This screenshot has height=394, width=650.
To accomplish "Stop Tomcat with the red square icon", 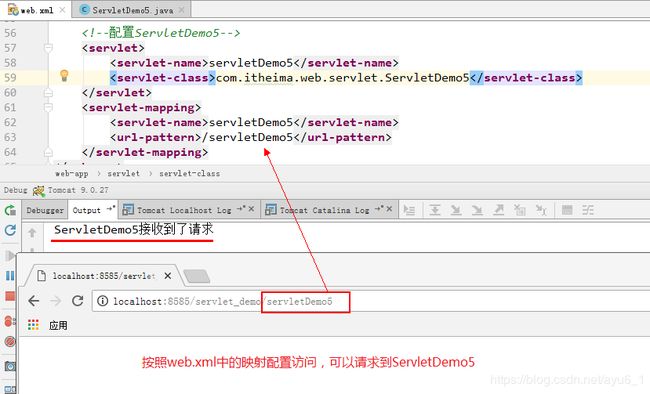I will coord(10,296).
